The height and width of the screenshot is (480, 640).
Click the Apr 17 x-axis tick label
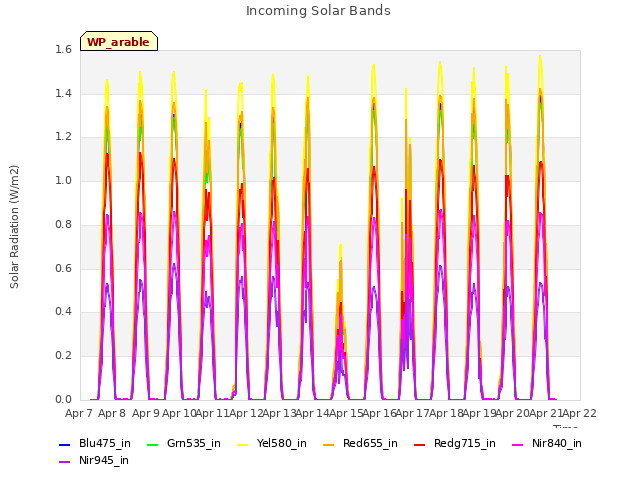(x=413, y=413)
